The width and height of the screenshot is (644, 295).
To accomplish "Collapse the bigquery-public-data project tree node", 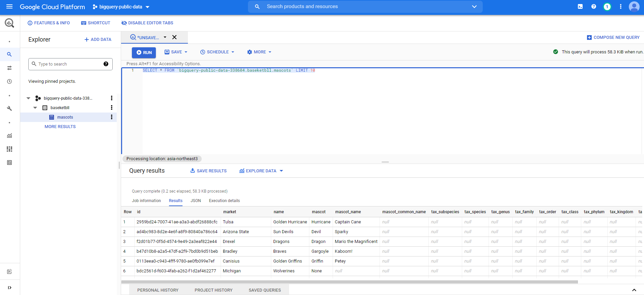I will tap(28, 98).
